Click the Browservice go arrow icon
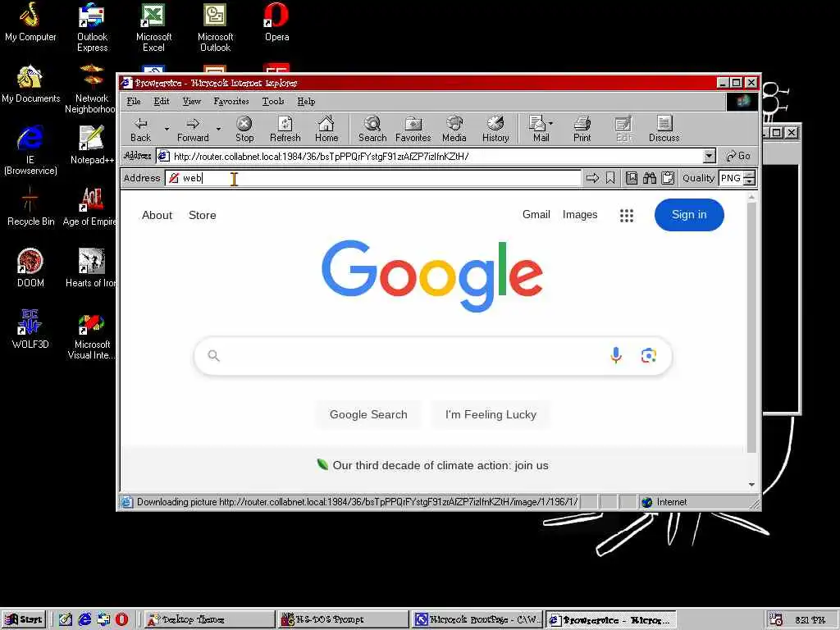Viewport: 840px width, 630px height. (x=592, y=178)
